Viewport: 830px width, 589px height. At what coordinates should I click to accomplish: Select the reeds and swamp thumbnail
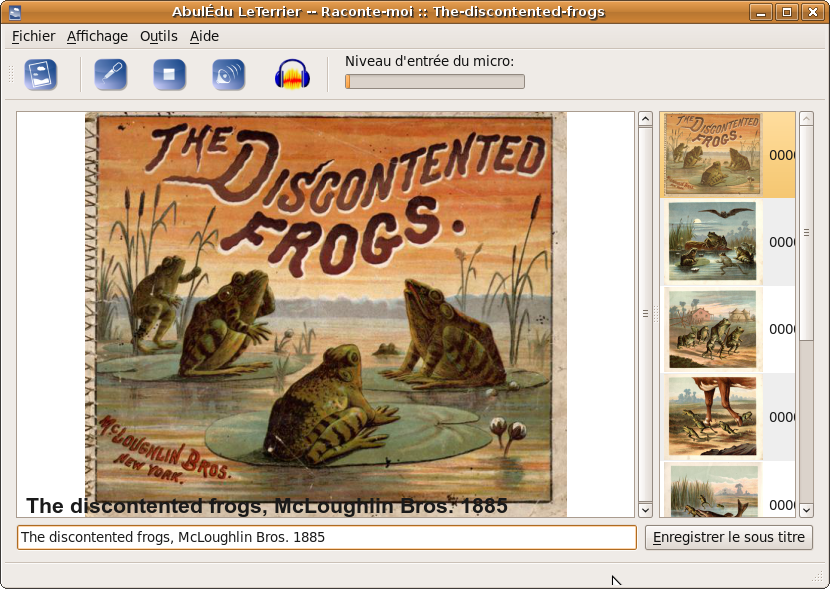[x=713, y=490]
